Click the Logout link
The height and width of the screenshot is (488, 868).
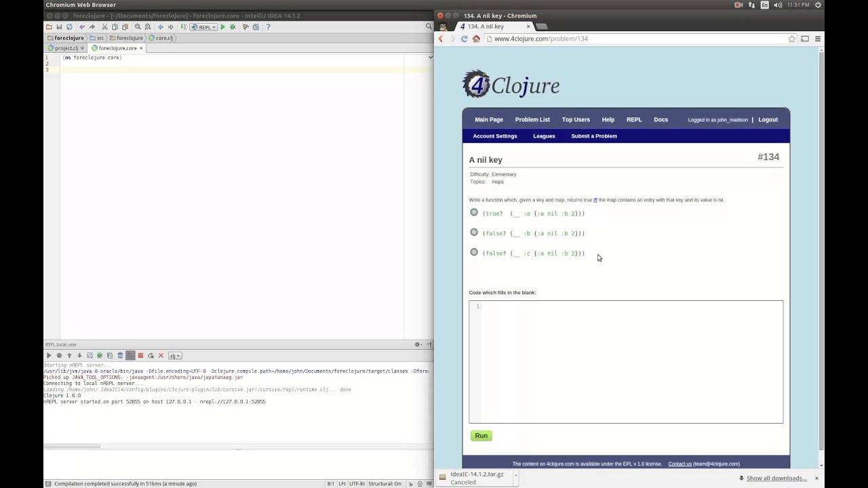click(768, 120)
